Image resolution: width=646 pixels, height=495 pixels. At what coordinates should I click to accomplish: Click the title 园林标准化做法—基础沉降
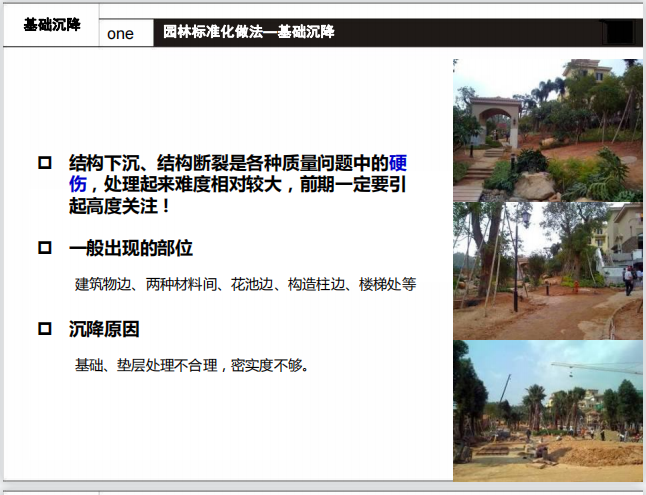(248, 32)
